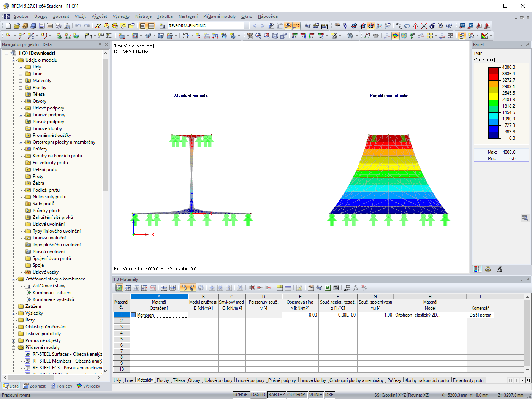Screen dimensions: 532x399
Task: Save the model with the floppy disk icon
Action: (x=41, y=26)
